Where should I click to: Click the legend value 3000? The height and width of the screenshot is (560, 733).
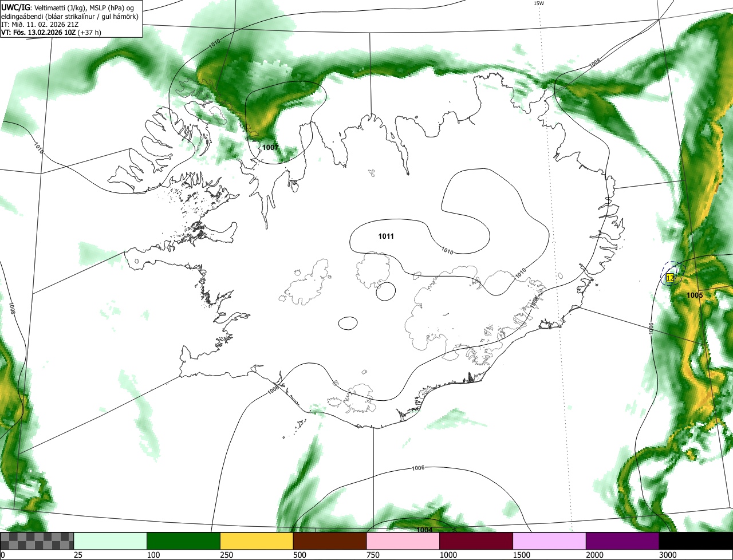click(x=667, y=555)
